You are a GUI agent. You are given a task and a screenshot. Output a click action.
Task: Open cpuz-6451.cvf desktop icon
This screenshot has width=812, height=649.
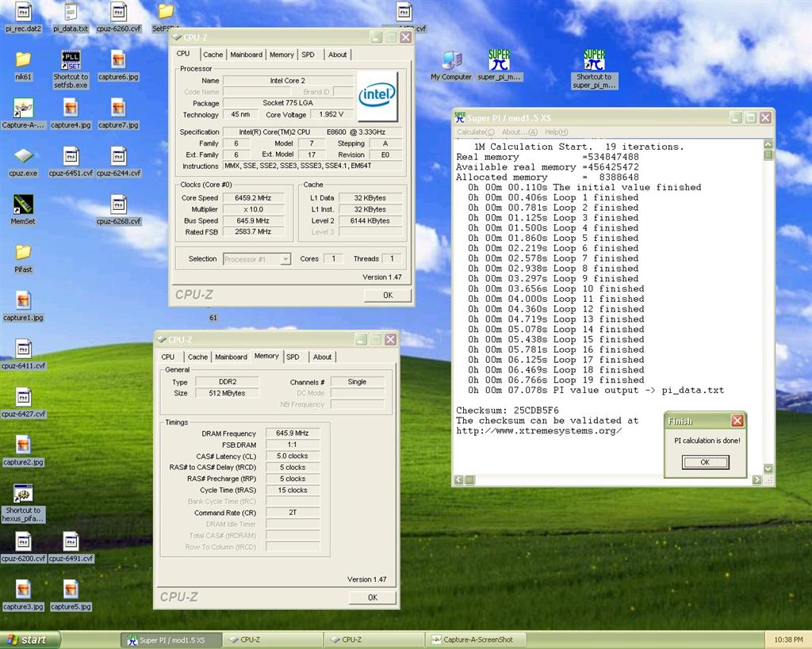[71, 162]
